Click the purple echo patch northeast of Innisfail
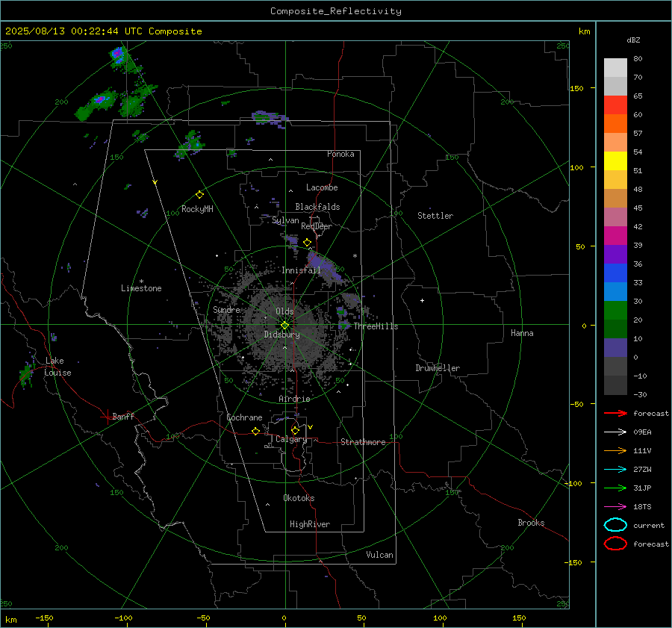The height and width of the screenshot is (628, 672). click(323, 266)
